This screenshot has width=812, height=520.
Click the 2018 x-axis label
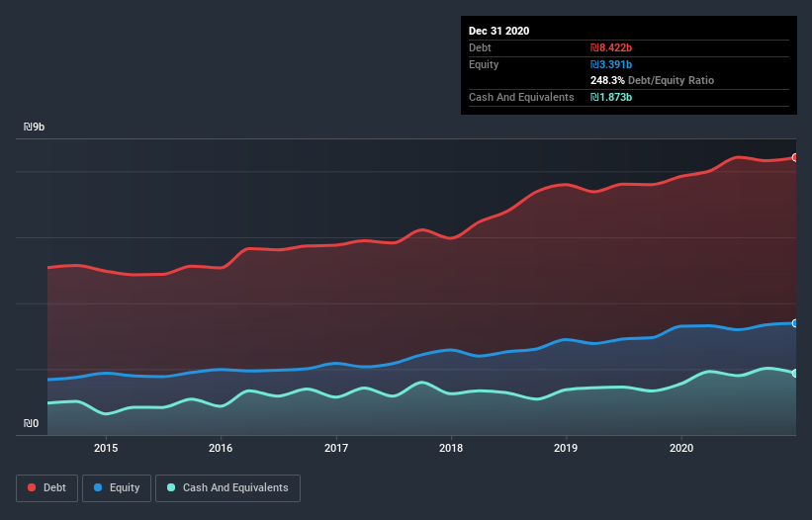click(451, 448)
